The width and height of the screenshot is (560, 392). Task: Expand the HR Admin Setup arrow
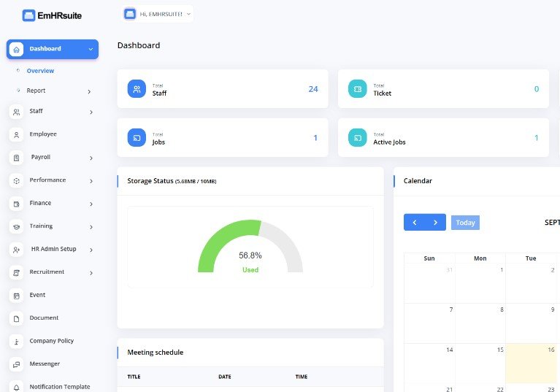coord(91,250)
